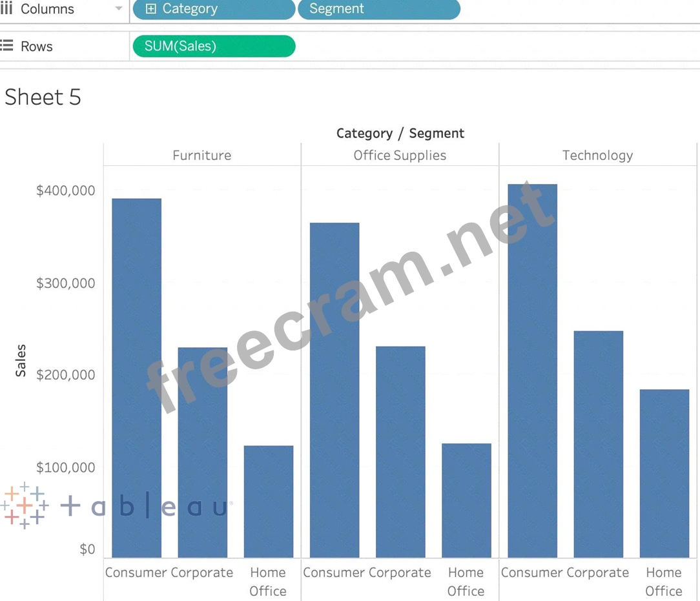700x601 pixels.
Task: Click the Corporate label under Technology
Action: click(x=598, y=573)
